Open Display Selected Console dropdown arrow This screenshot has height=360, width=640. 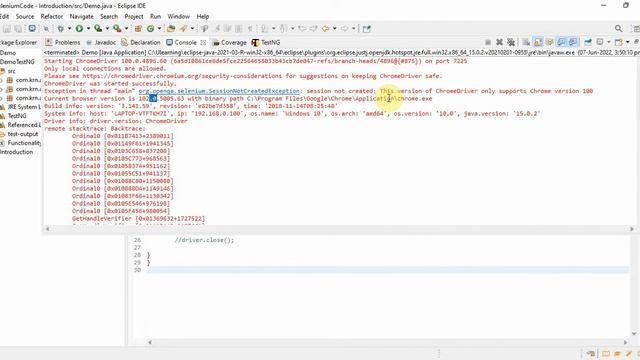click(609, 42)
